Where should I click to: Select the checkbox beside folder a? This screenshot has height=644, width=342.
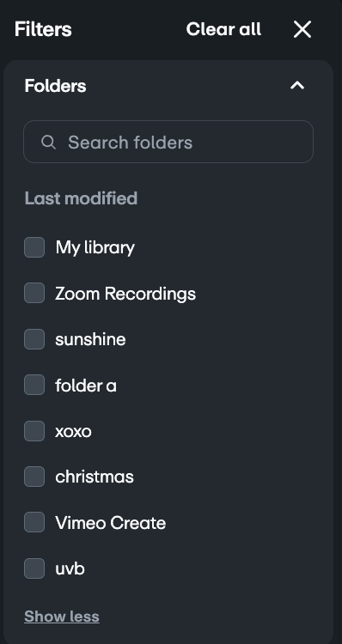pyautogui.click(x=34, y=385)
